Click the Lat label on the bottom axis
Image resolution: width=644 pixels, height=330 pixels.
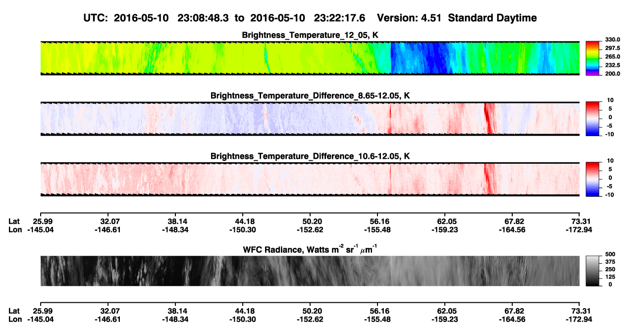pyautogui.click(x=14, y=311)
